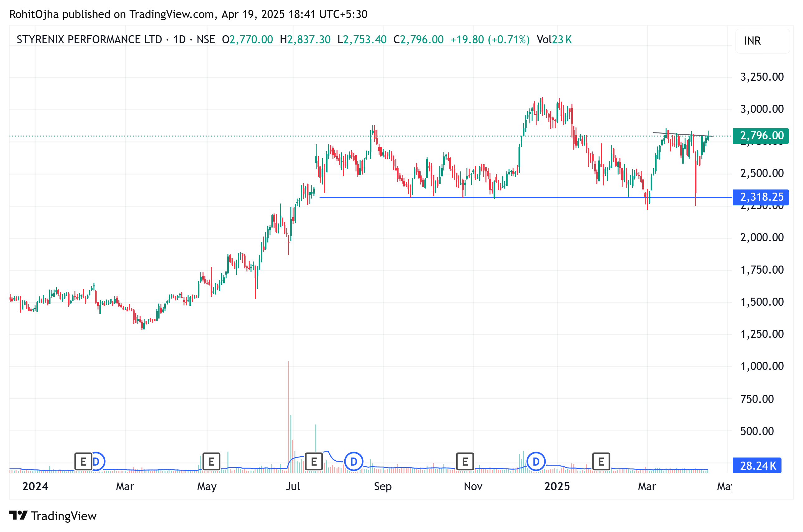Image resolution: width=803 pixels, height=532 pixels.
Task: Click the dividend D marker between Jul and Sep
Action: tap(353, 462)
